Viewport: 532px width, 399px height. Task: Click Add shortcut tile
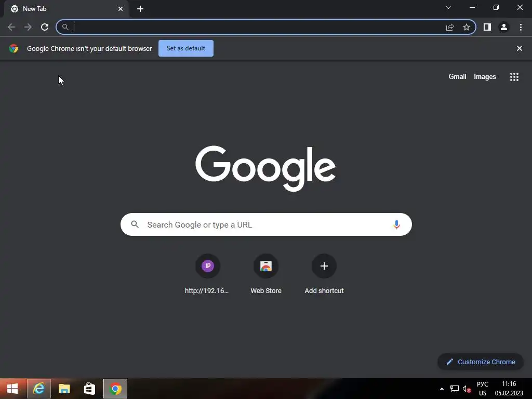pos(324,274)
